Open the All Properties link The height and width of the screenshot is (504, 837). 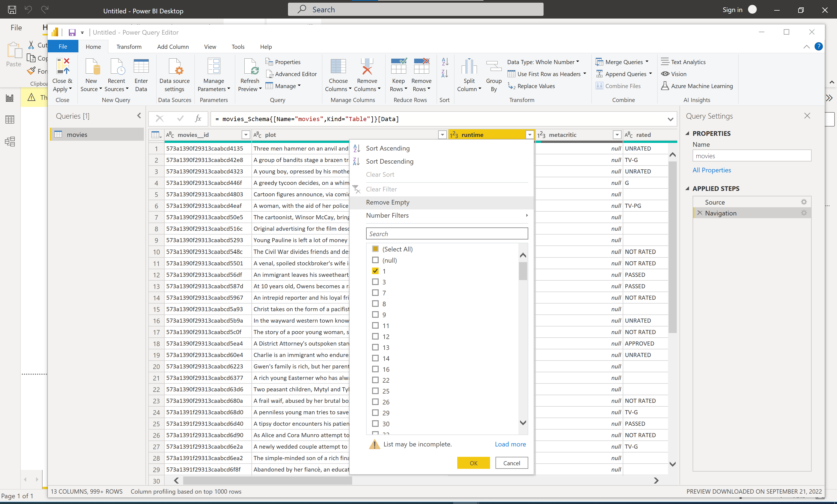coord(712,170)
